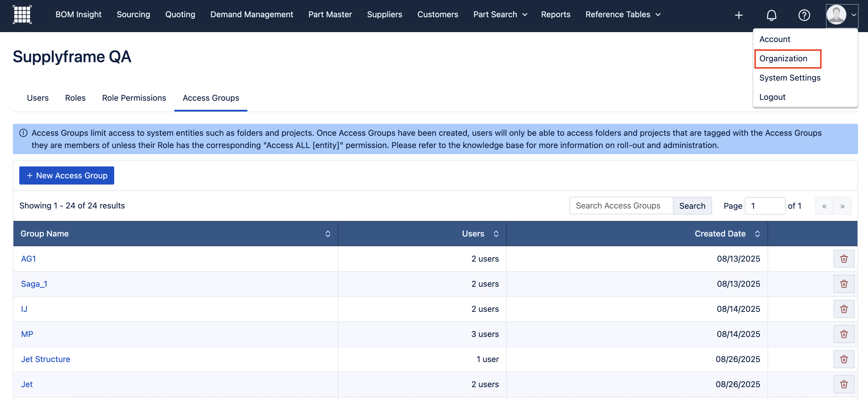Collapse the user menu chevron

point(853,15)
